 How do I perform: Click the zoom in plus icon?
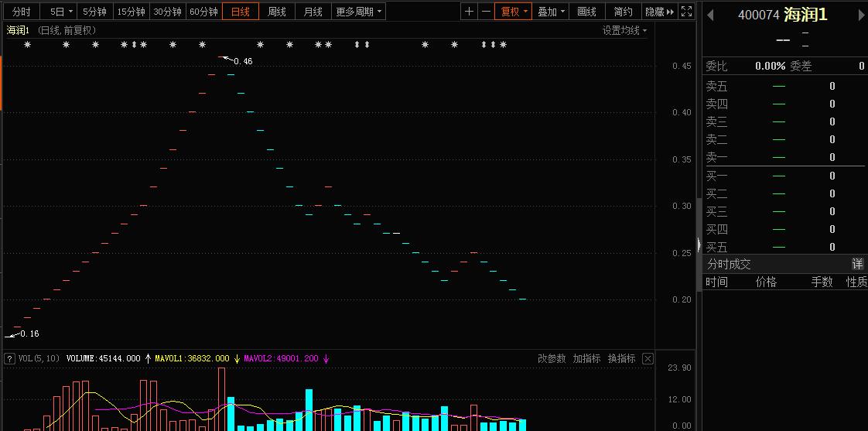click(x=469, y=12)
